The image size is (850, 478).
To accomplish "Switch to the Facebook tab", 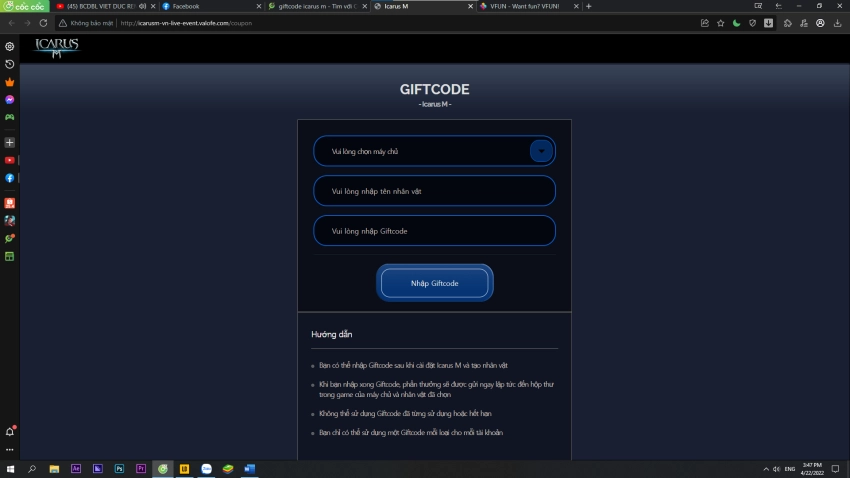I will tap(205, 6).
